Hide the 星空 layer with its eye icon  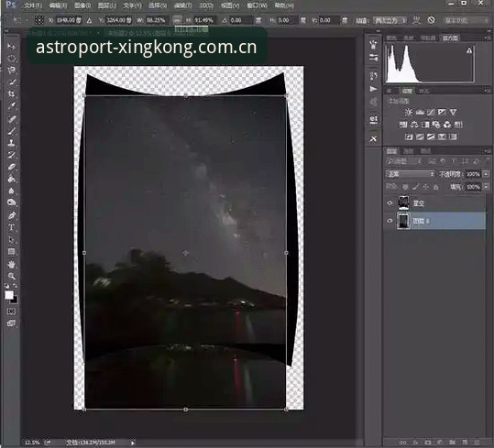(390, 203)
